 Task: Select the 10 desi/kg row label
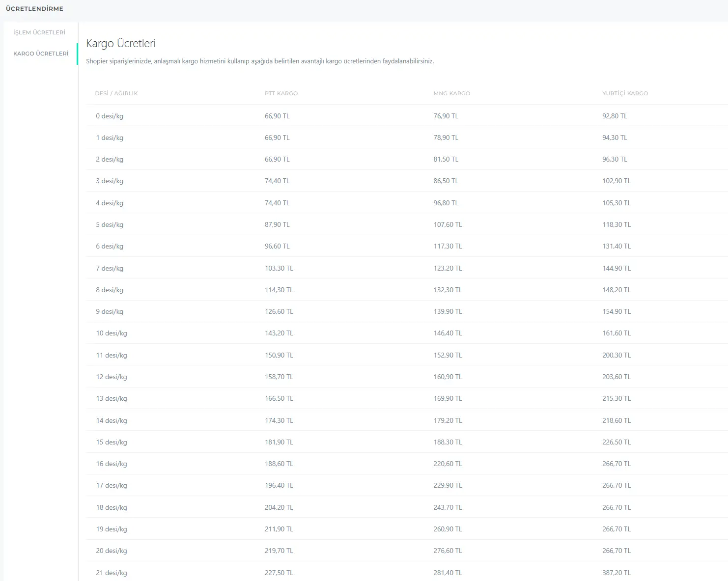tap(112, 333)
